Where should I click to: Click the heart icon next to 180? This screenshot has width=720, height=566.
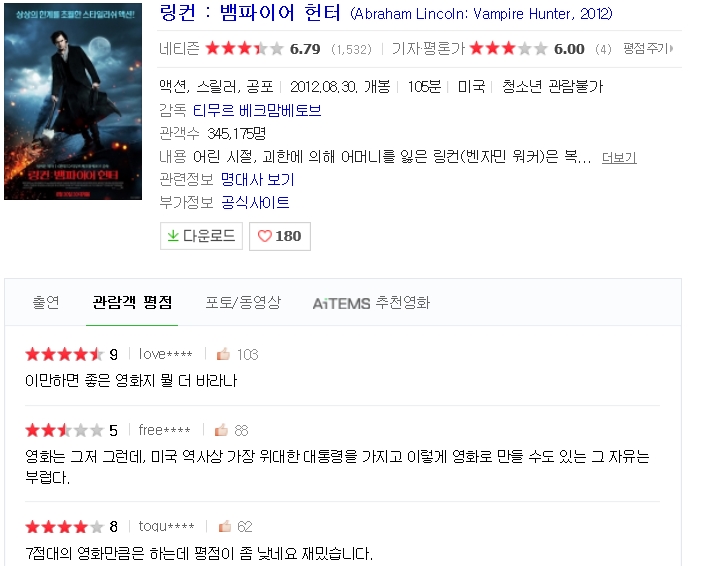point(264,236)
